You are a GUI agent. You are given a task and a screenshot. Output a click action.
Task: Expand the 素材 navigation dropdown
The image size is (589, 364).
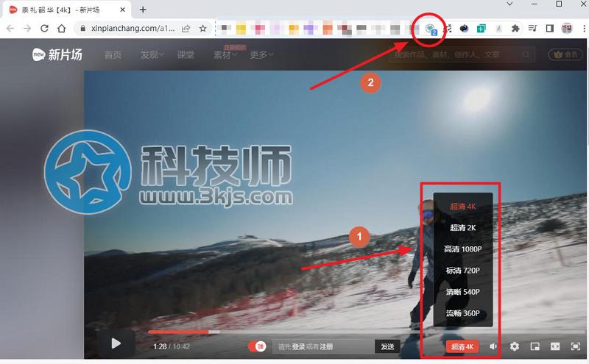225,55
